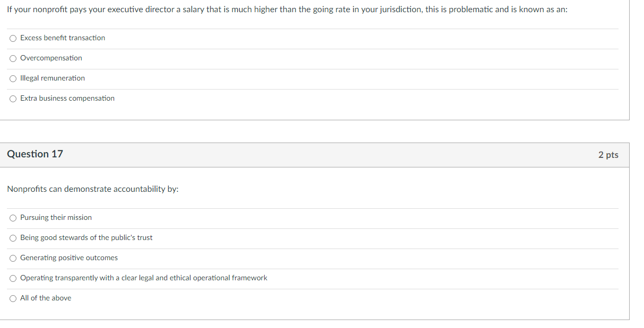Click the 'Pursuing their mission' answer text
The image size is (644, 328).
click(56, 218)
